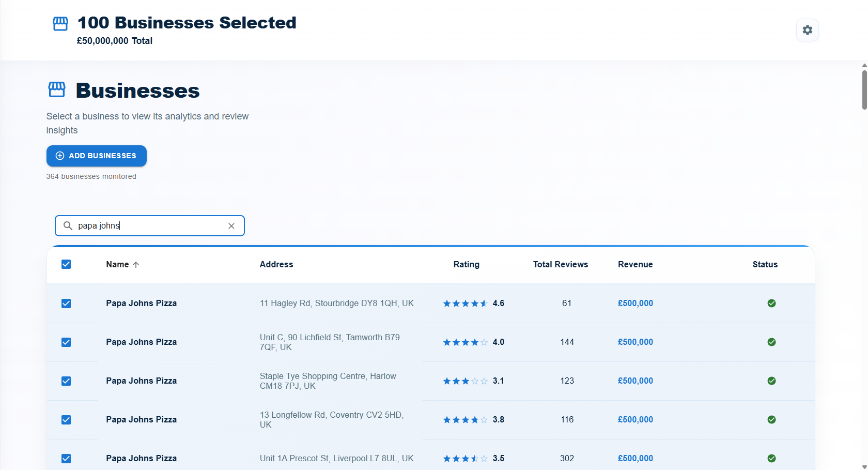
Task: Click £500,000 revenue in Liverpool row
Action: pyautogui.click(x=636, y=459)
